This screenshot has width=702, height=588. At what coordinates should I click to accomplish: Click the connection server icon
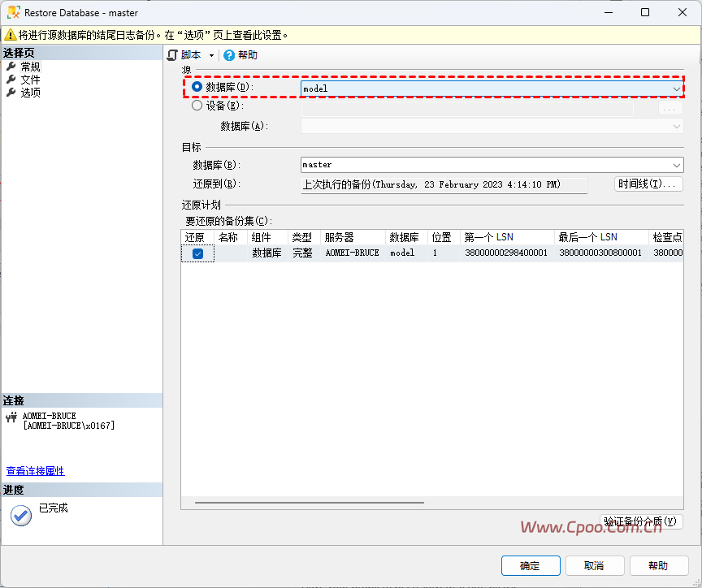tap(11, 417)
